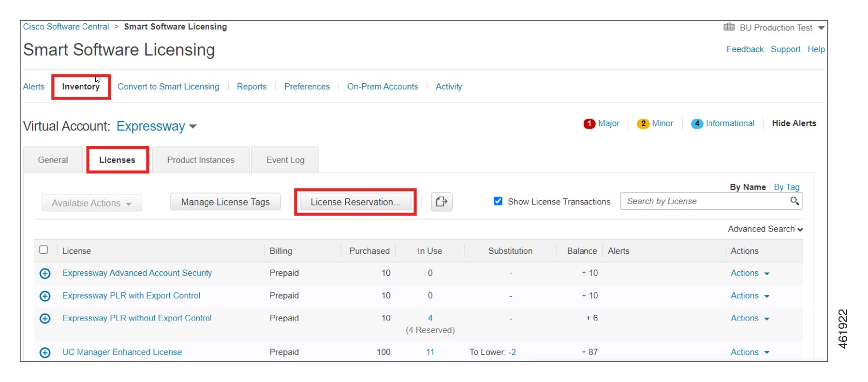Viewport: 868px width, 382px height.
Task: Open the Available Actions dropdown
Action: click(x=91, y=203)
